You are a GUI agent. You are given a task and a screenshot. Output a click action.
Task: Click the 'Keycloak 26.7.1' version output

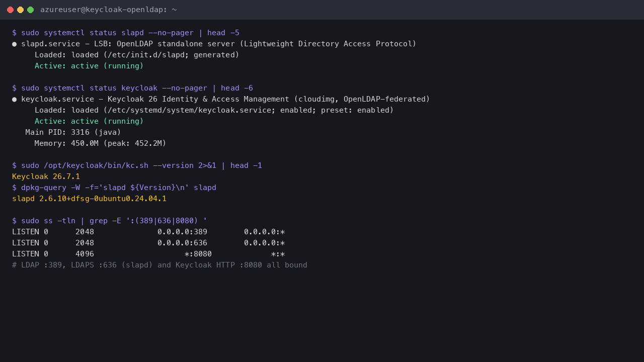(x=46, y=176)
